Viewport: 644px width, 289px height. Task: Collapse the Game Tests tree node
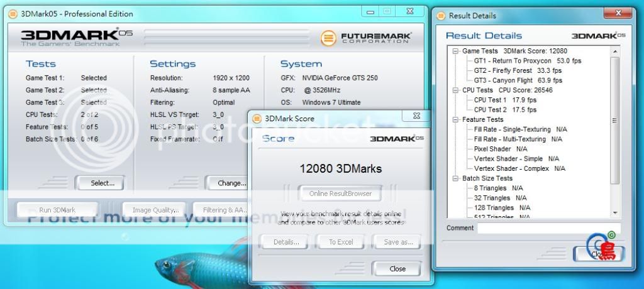pos(455,51)
